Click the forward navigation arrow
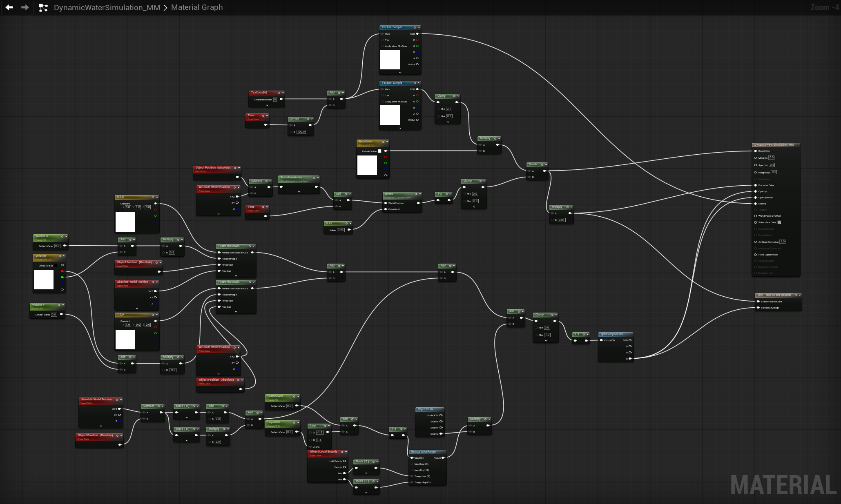The image size is (841, 504). click(x=25, y=7)
